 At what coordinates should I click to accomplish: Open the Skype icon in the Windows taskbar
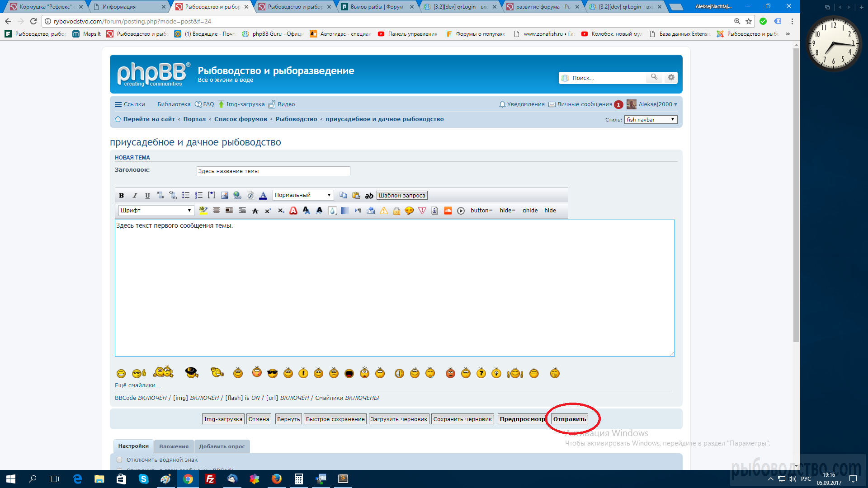coord(143,479)
